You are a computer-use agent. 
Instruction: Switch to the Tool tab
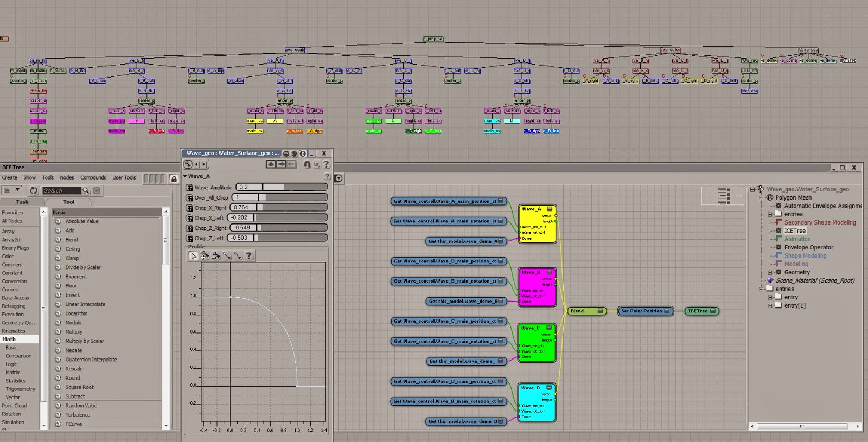coord(69,202)
